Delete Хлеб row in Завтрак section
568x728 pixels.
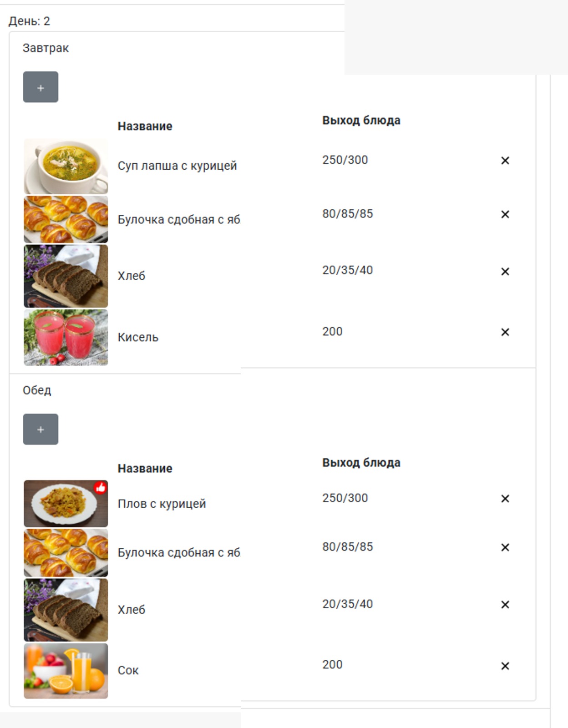[505, 272]
